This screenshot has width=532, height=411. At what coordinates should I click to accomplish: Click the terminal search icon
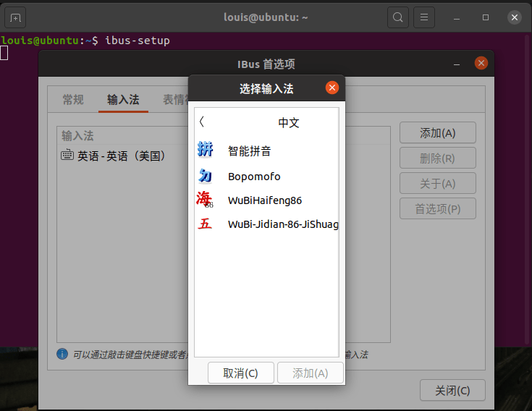tap(398, 17)
